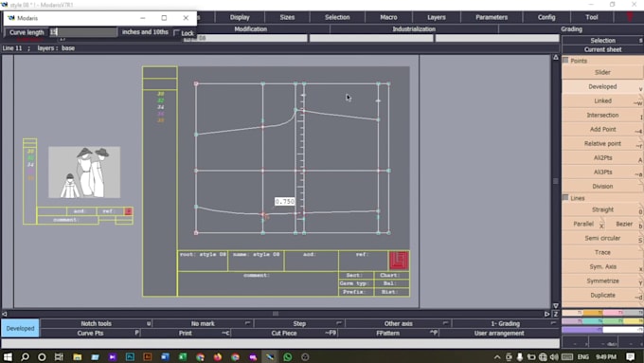644x363 pixels.
Task: Select the Ali3Pts tool
Action: pos(602,172)
